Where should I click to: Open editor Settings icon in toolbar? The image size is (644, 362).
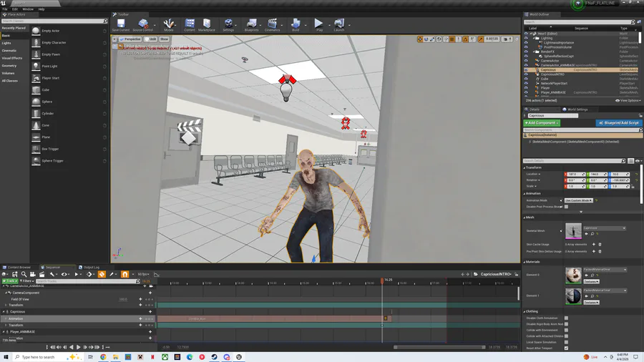point(228,25)
